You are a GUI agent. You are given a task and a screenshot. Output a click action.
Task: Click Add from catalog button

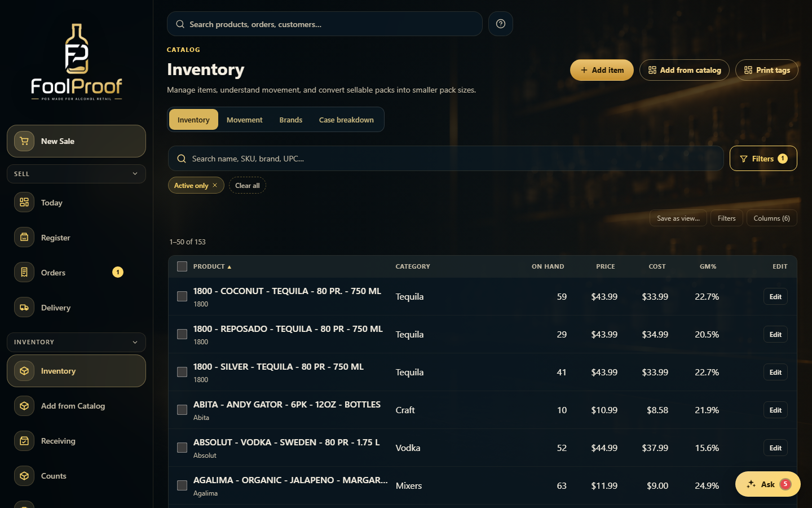(685, 70)
